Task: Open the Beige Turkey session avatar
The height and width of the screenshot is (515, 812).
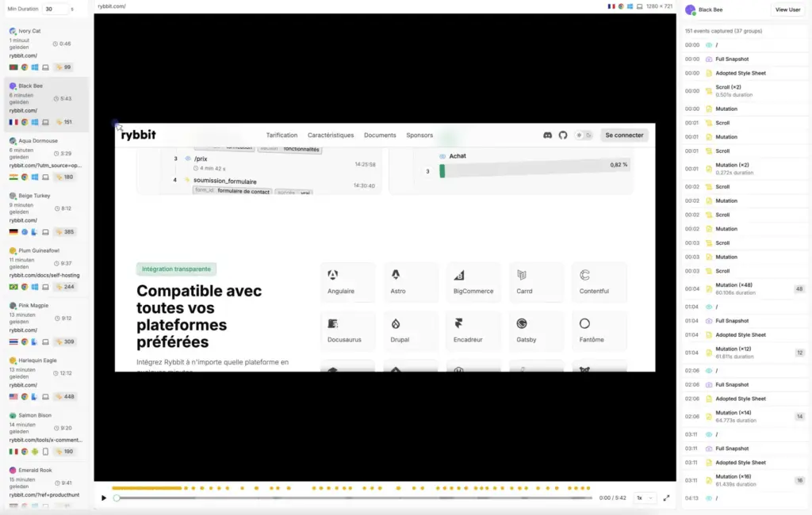Action: pyautogui.click(x=13, y=196)
